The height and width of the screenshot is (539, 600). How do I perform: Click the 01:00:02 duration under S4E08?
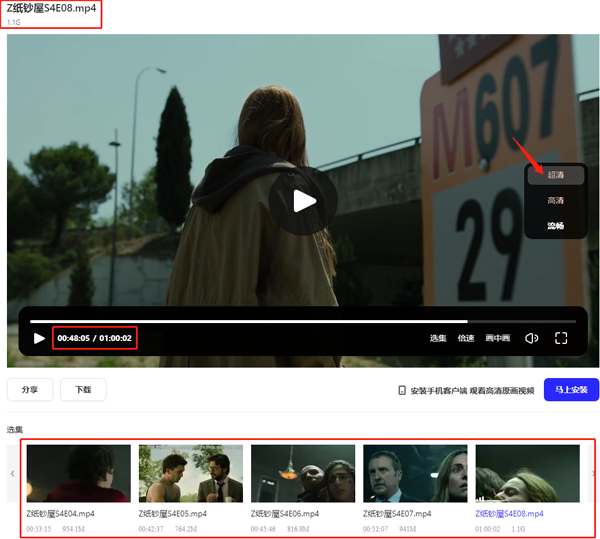[488, 529]
